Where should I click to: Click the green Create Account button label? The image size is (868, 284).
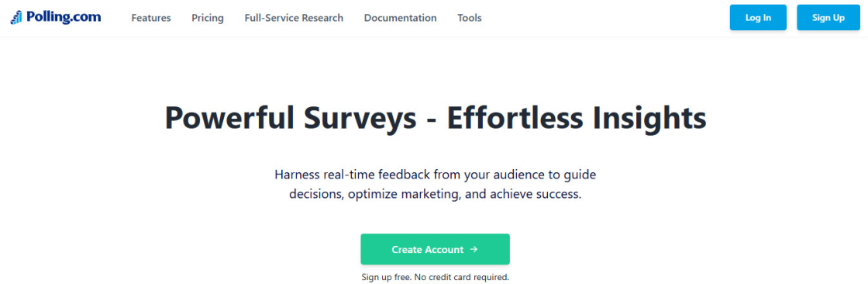(427, 250)
